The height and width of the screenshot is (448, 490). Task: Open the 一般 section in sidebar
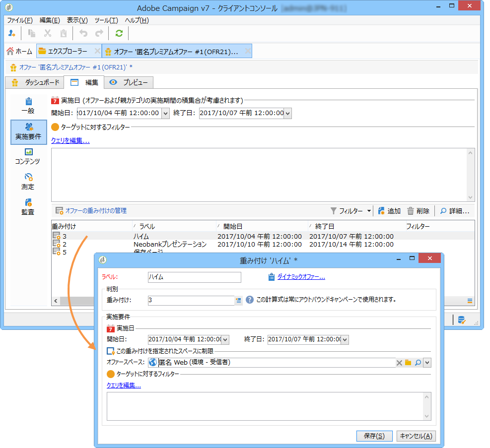pos(28,106)
